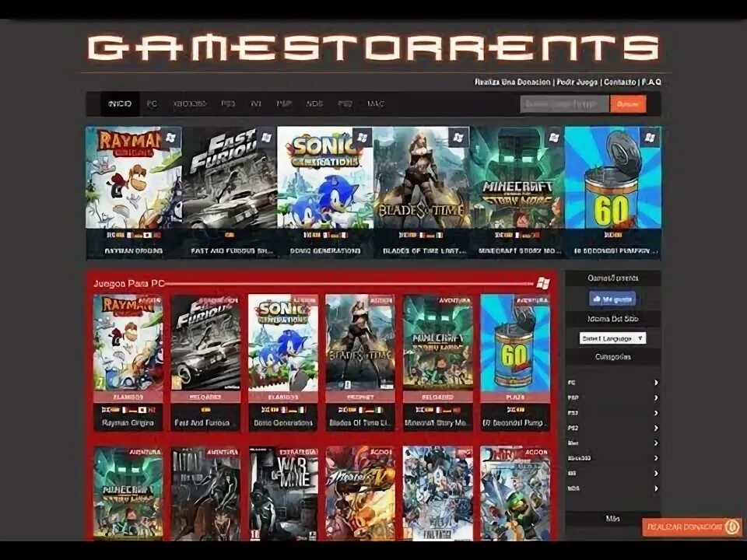Viewport: 747px width, 560px height.
Task: Click the 'Sonic Generations' title under PC grid cover
Action: [283, 423]
